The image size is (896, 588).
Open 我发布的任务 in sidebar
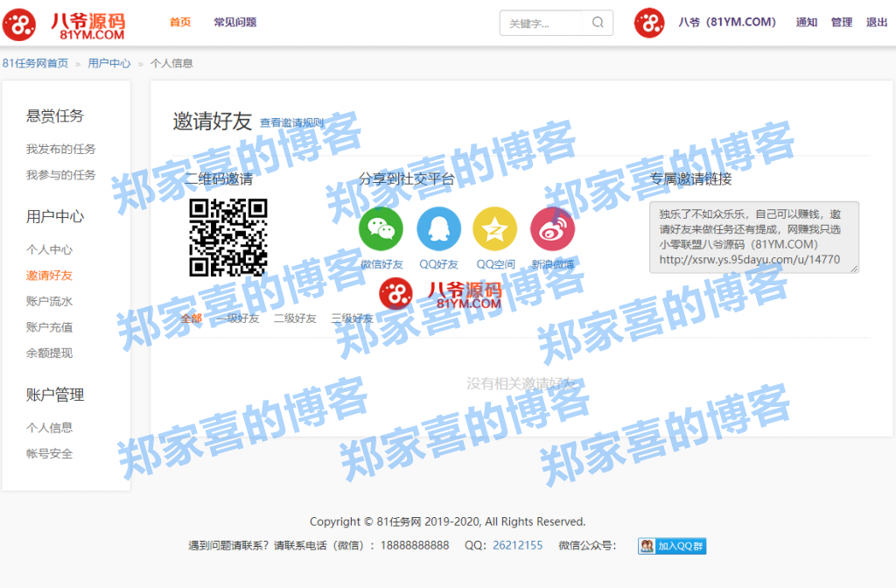tap(60, 149)
